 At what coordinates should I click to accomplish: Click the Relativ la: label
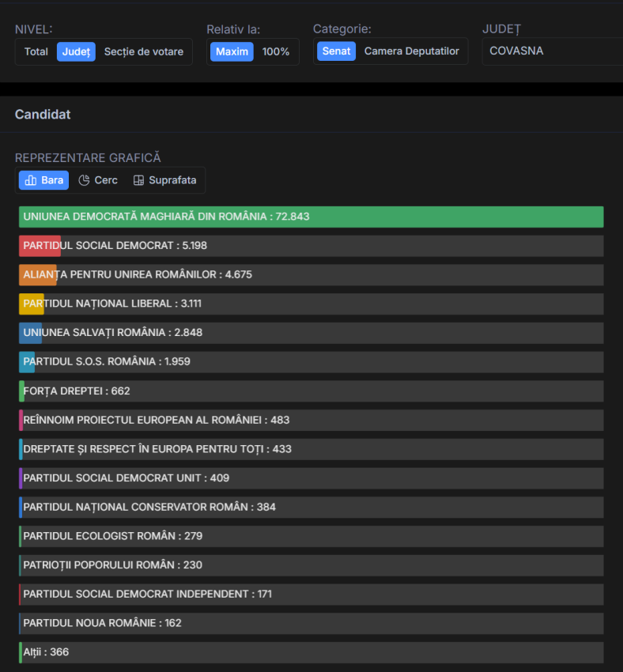click(x=233, y=29)
